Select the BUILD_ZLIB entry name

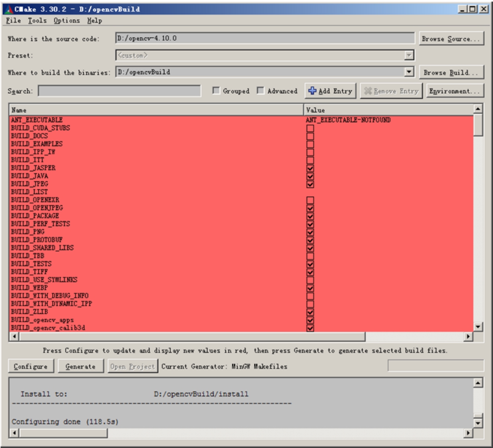pos(29,312)
